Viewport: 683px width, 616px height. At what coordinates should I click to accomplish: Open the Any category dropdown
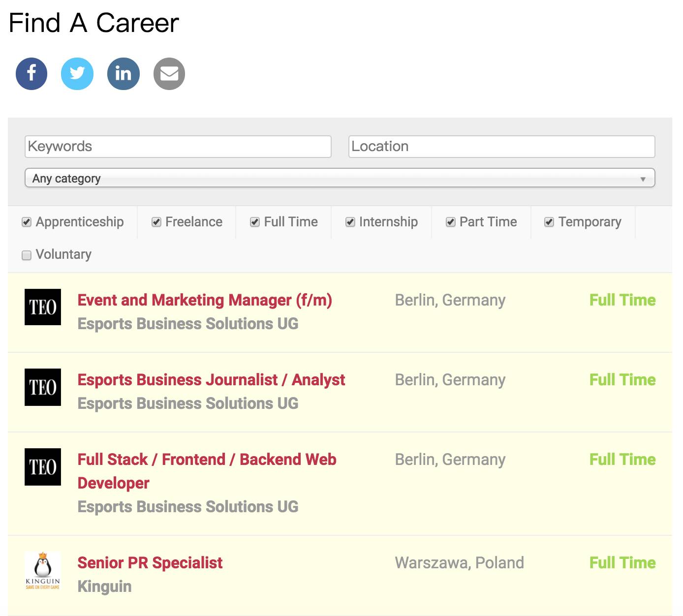pyautogui.click(x=340, y=178)
